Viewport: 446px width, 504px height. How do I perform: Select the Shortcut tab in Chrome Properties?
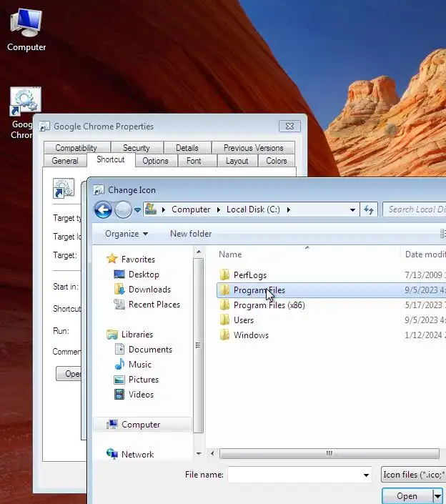click(111, 159)
